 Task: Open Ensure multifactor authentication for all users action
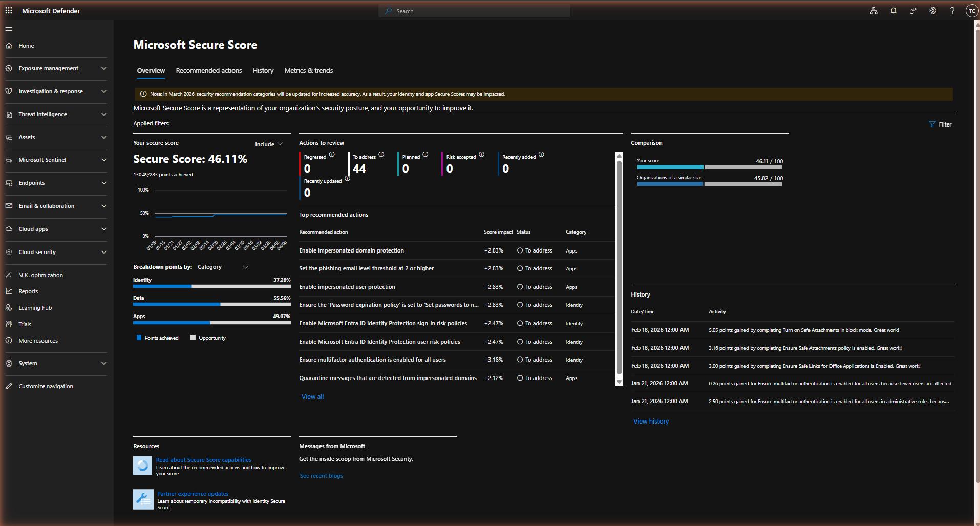(372, 360)
